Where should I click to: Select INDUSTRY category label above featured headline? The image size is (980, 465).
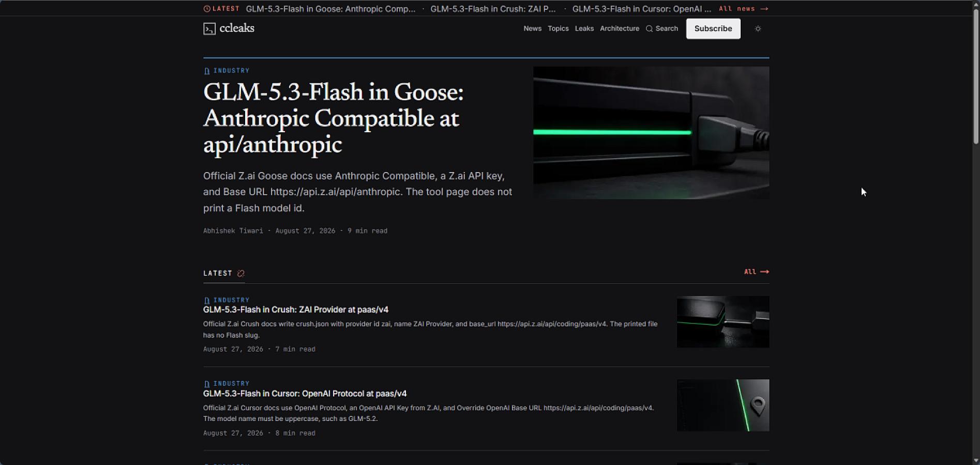click(231, 71)
